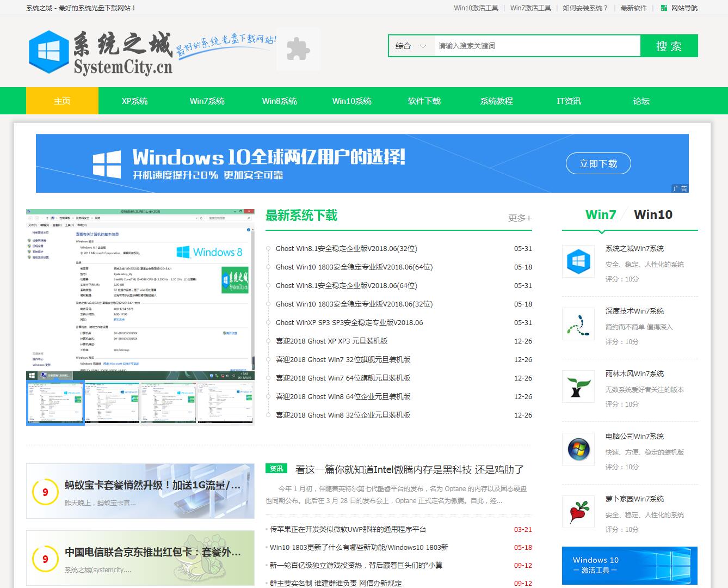The width and height of the screenshot is (728, 588).
Task: Open the 系统之城Win7系统 sidebar title
Action: click(x=634, y=248)
